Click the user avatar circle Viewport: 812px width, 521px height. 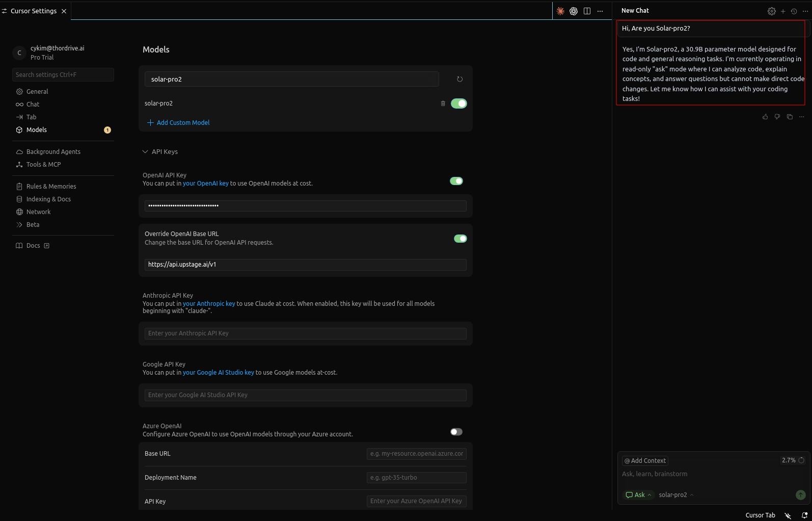point(19,53)
